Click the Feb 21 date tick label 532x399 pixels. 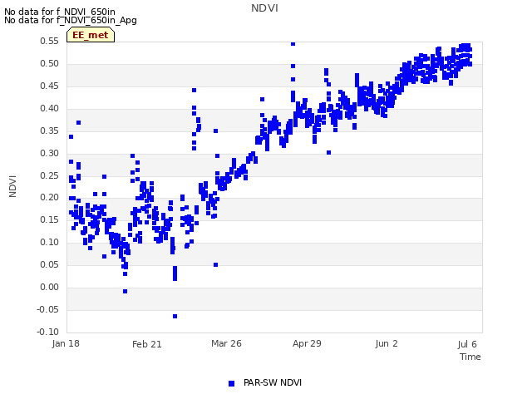[147, 344]
